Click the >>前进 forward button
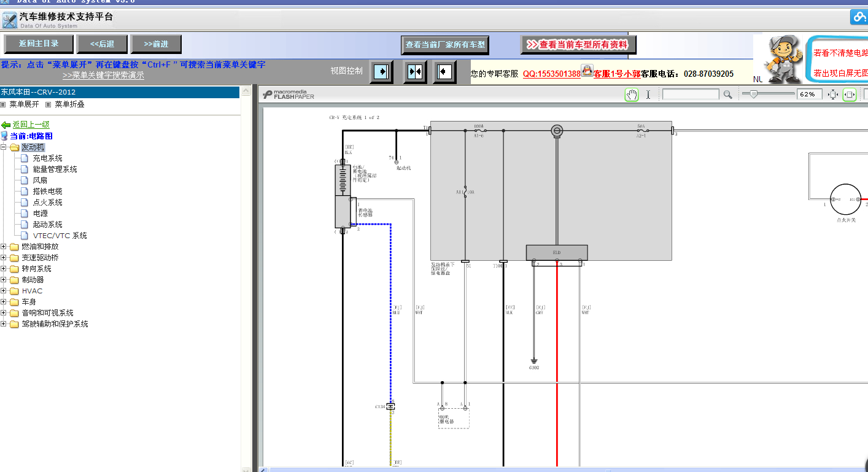The image size is (868, 472). (156, 44)
